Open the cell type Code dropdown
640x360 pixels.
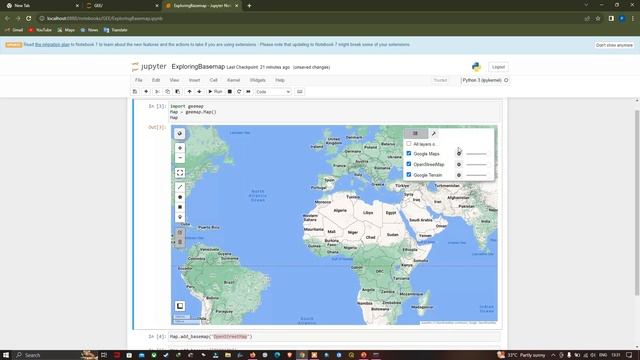pos(273,92)
